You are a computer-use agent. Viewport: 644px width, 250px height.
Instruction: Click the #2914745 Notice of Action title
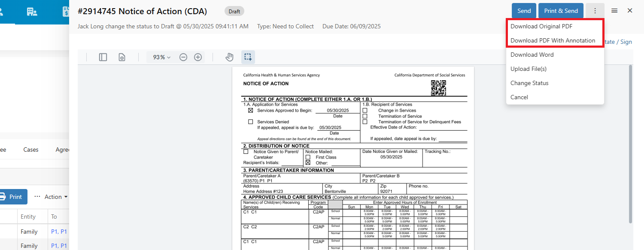pos(142,11)
